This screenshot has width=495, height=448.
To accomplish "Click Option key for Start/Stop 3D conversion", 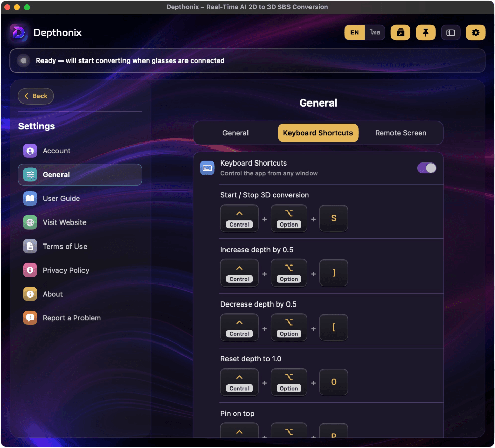I will (289, 218).
